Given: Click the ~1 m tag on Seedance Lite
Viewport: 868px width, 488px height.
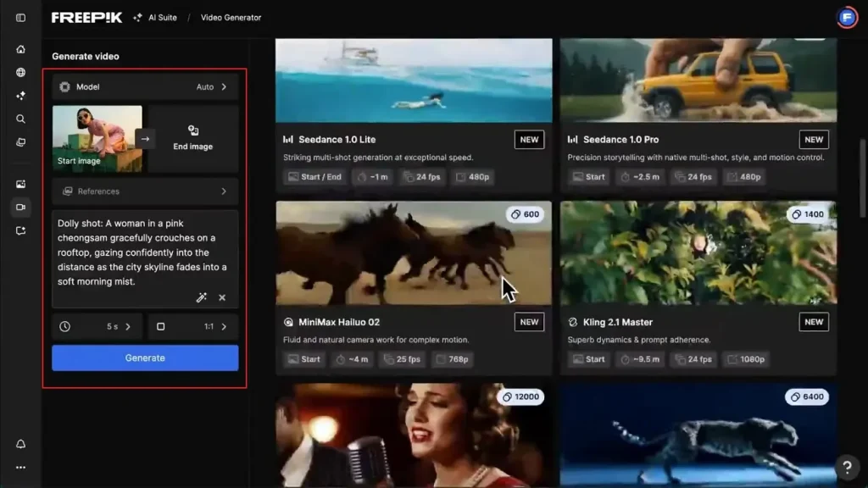Looking at the screenshot, I should (x=373, y=177).
